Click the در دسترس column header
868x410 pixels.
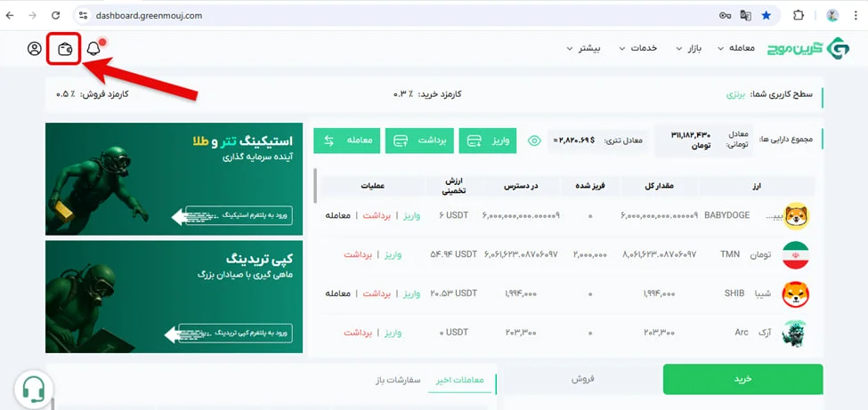click(522, 187)
